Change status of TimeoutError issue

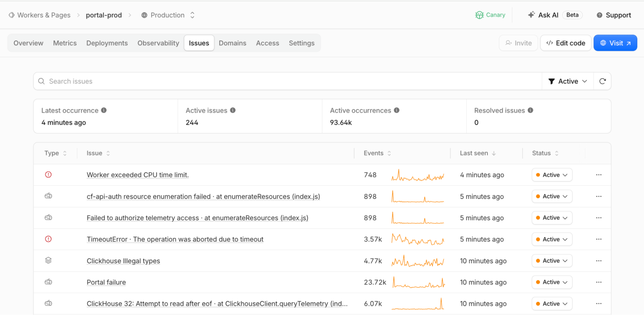click(x=552, y=239)
